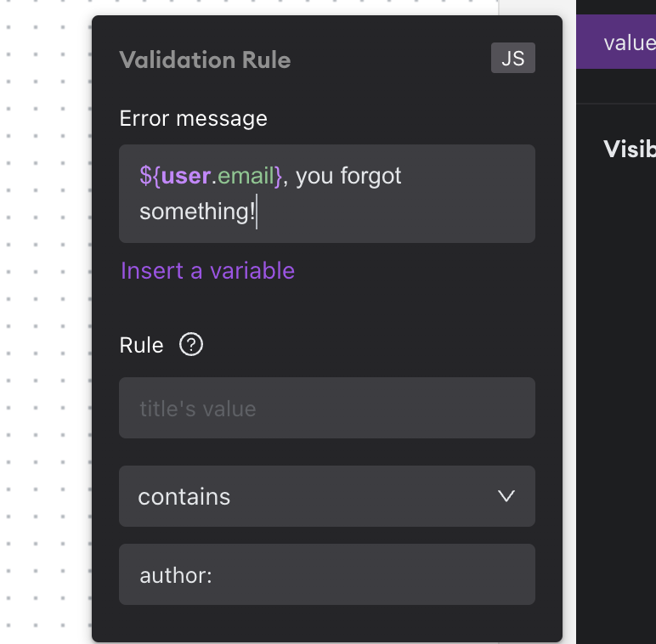656x644 pixels.
Task: Place cursor on the word something!
Action: pos(197,212)
